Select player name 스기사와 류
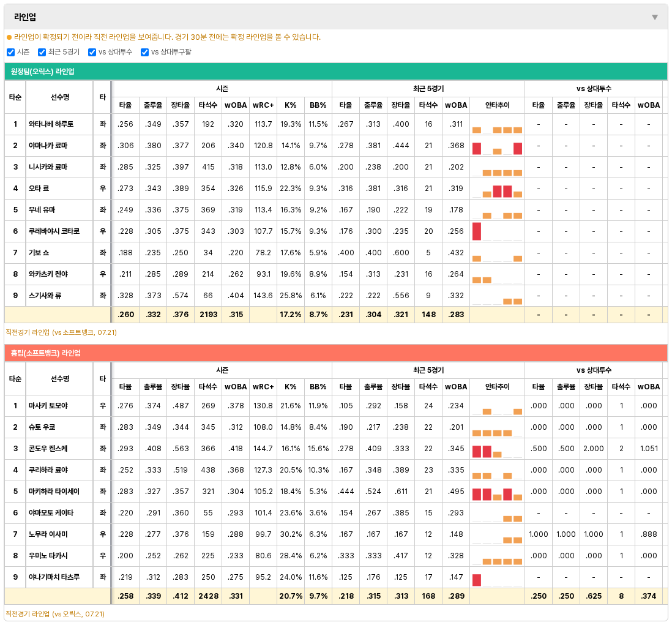 click(x=45, y=295)
